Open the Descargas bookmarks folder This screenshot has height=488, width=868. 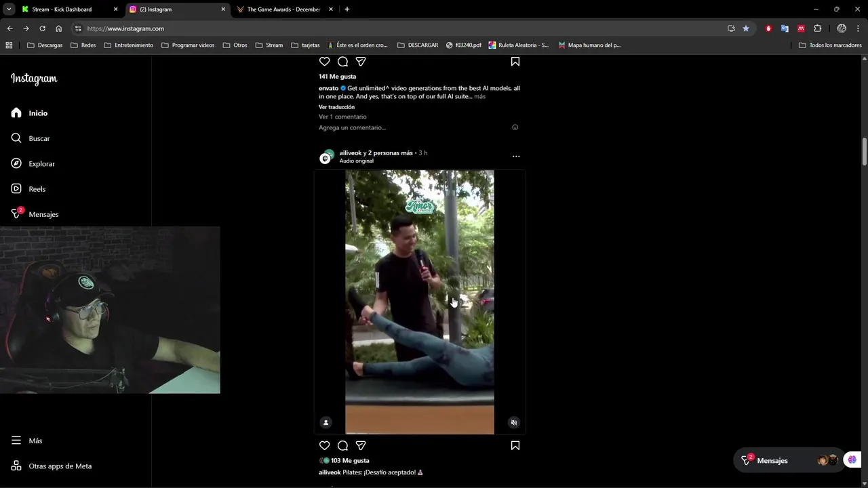click(x=45, y=45)
